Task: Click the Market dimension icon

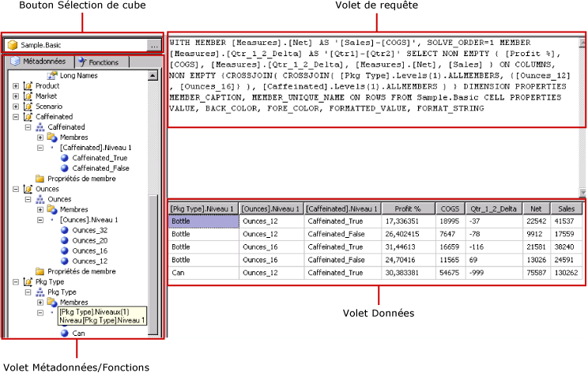Action: (28, 96)
